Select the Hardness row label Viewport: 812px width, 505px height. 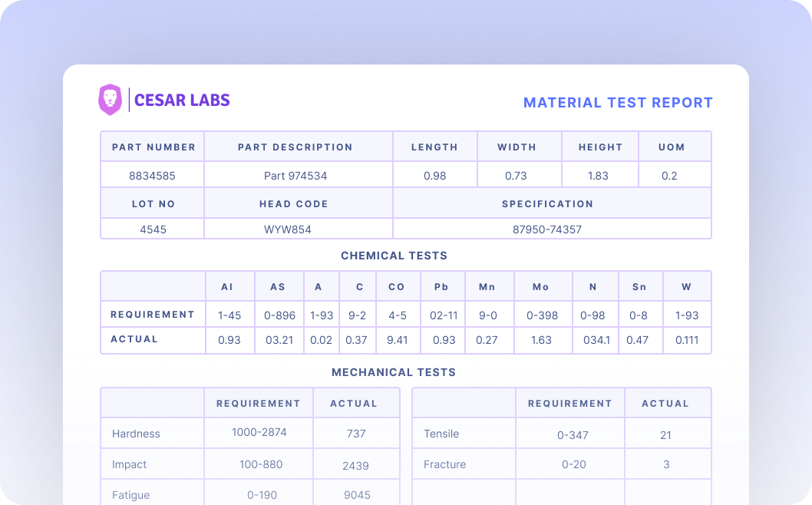[x=136, y=434]
